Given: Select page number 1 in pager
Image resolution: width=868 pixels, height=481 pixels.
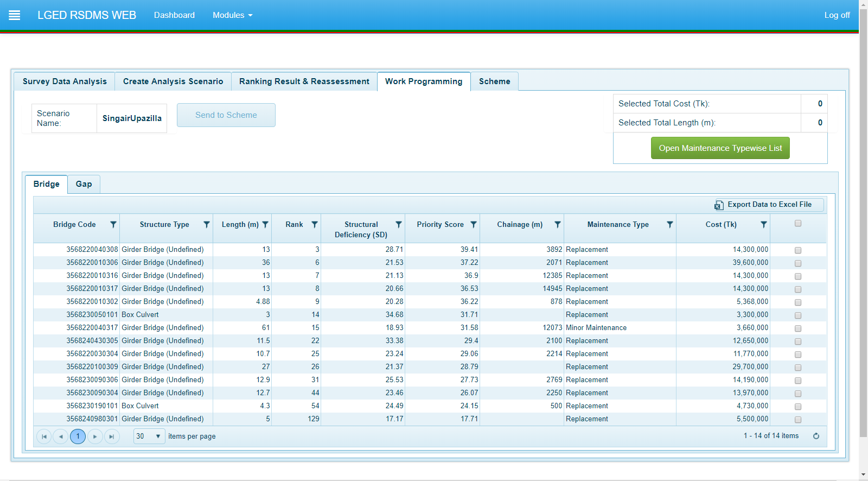Looking at the screenshot, I should (78, 436).
